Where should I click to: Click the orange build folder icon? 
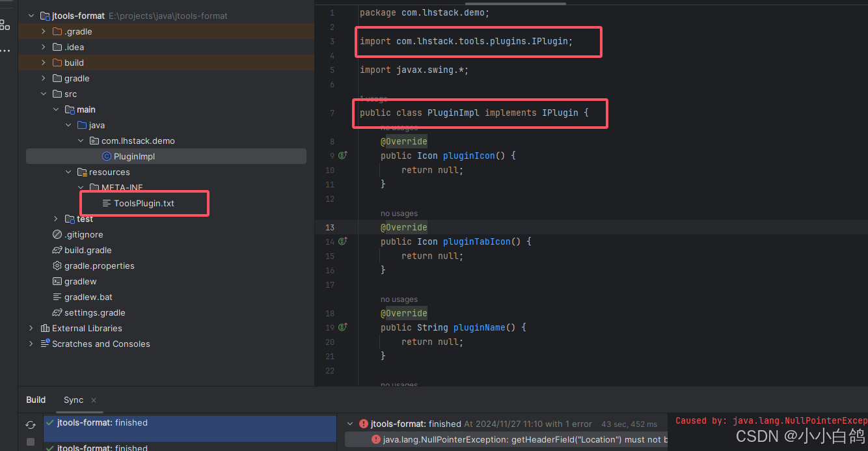point(57,62)
